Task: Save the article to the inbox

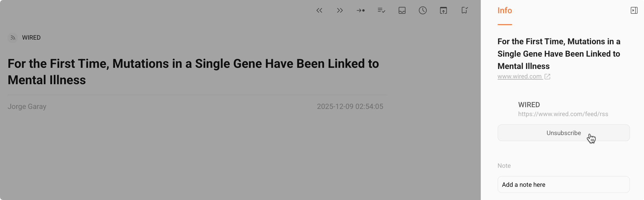Action: click(x=402, y=10)
